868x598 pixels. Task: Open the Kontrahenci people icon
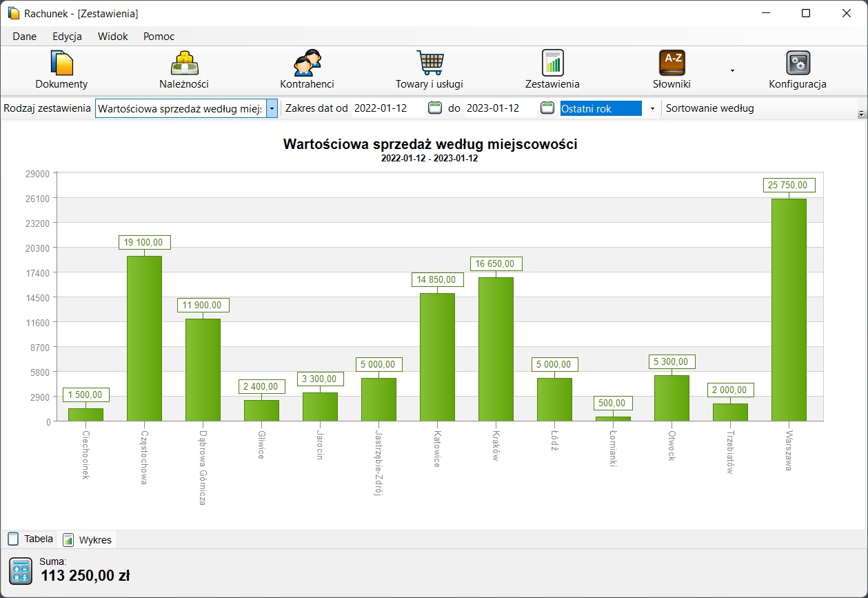click(307, 63)
